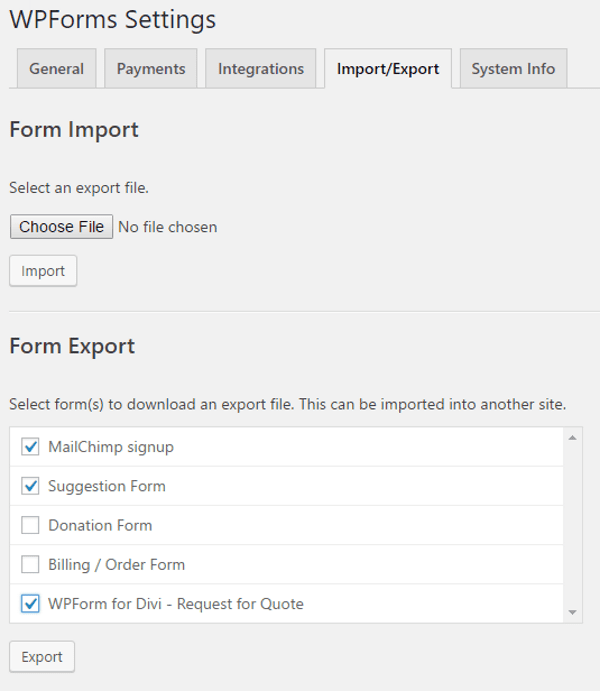This screenshot has height=691, width=600.
Task: Click the Choose File button
Action: 61,227
